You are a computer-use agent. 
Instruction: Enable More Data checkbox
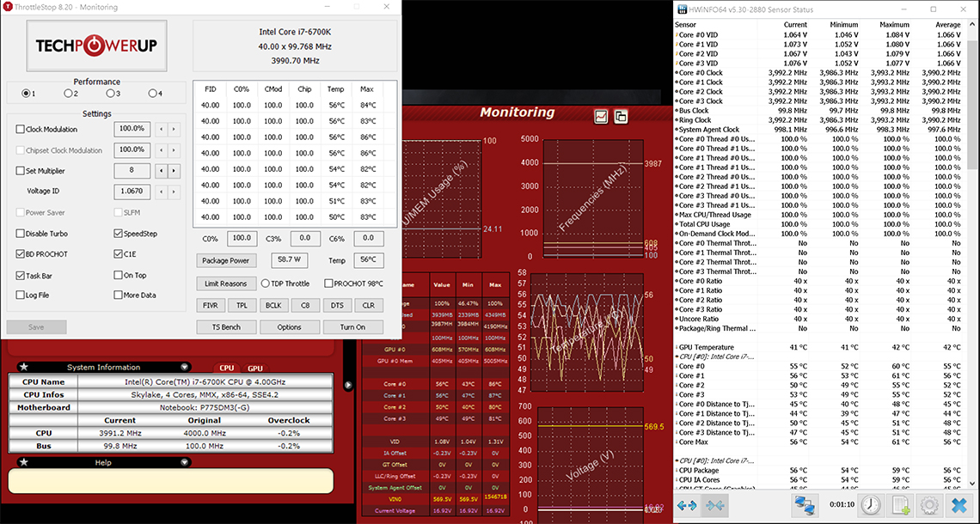click(118, 296)
